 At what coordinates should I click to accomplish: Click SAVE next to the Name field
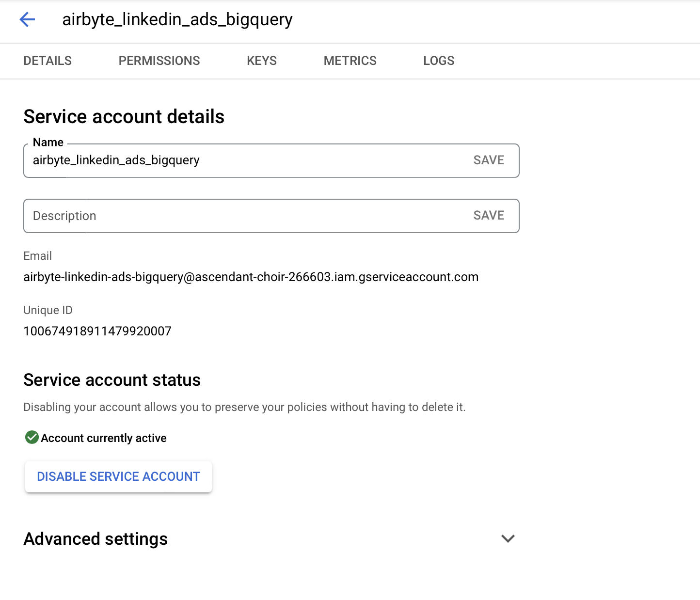click(488, 160)
